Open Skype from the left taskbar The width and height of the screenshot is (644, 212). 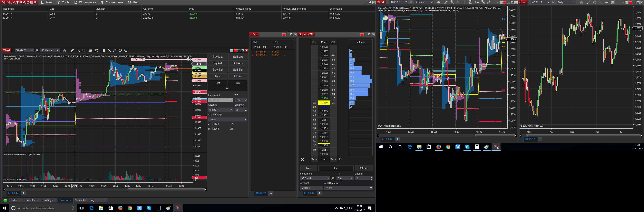[149, 208]
